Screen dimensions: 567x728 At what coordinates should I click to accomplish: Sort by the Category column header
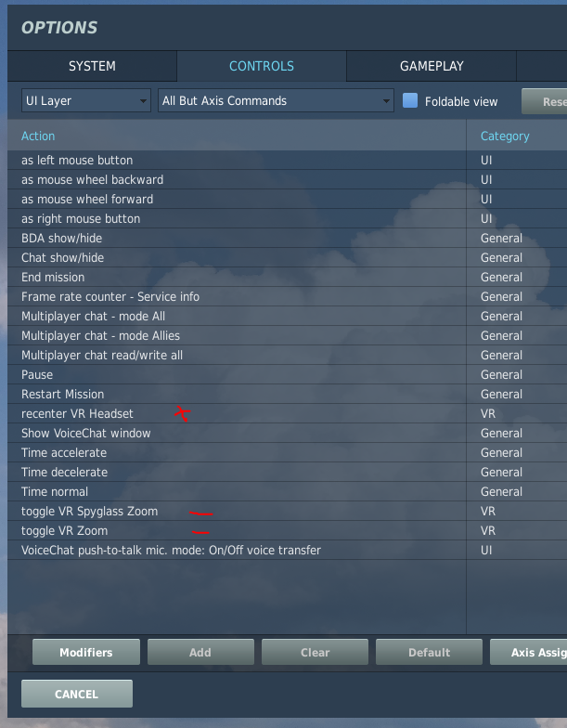coord(505,136)
